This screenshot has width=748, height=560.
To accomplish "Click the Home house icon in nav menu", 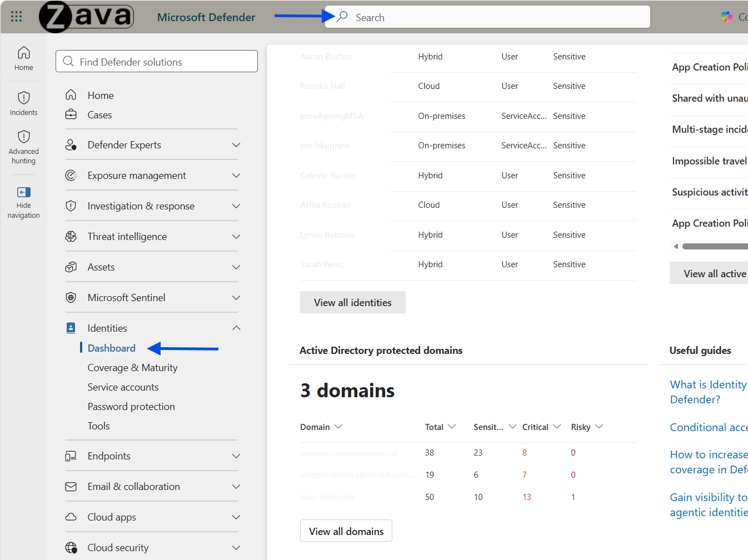I will (71, 95).
